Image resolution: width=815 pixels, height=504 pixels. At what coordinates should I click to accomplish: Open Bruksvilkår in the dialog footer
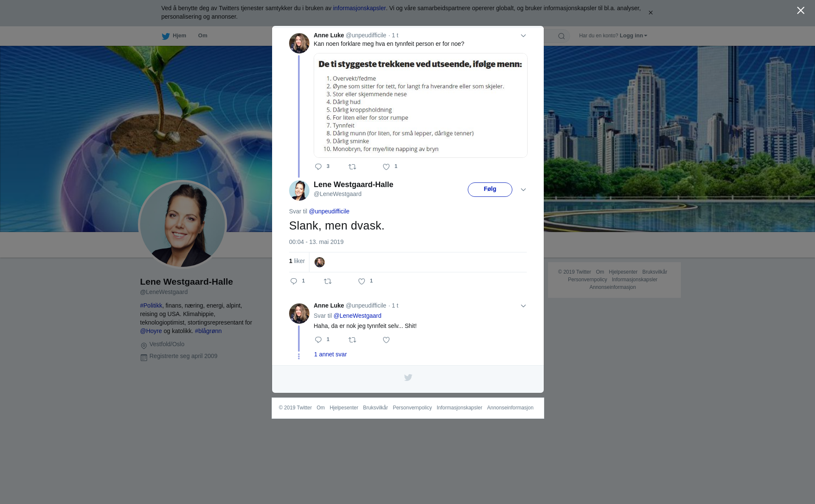click(x=375, y=408)
